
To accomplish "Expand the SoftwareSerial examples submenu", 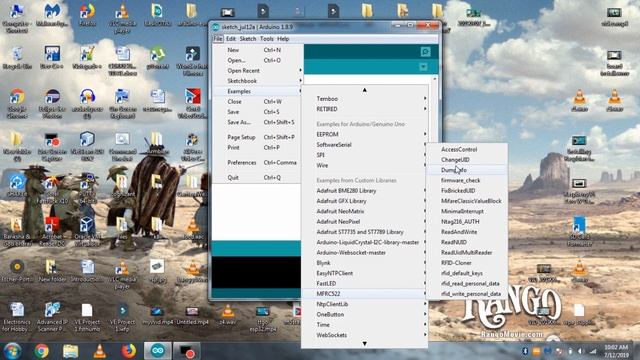I will click(x=364, y=145).
